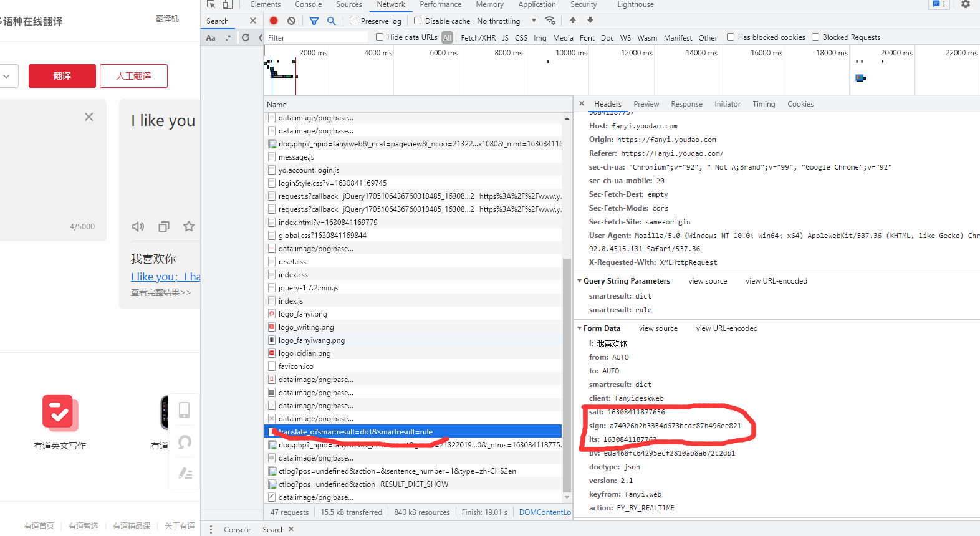Enable Disable cache checkbox

point(418,21)
